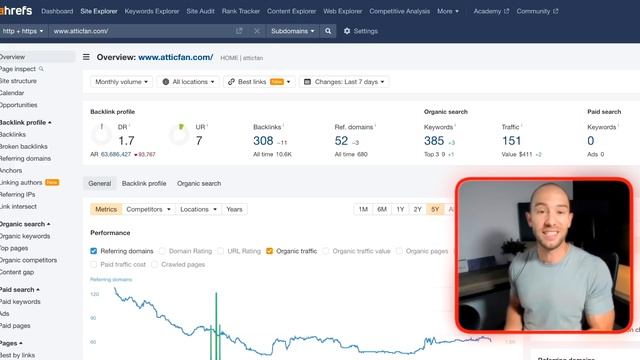This screenshot has height=360, width=640.
Task: Enable Paid traffic cost checkbox
Action: [x=93, y=264]
